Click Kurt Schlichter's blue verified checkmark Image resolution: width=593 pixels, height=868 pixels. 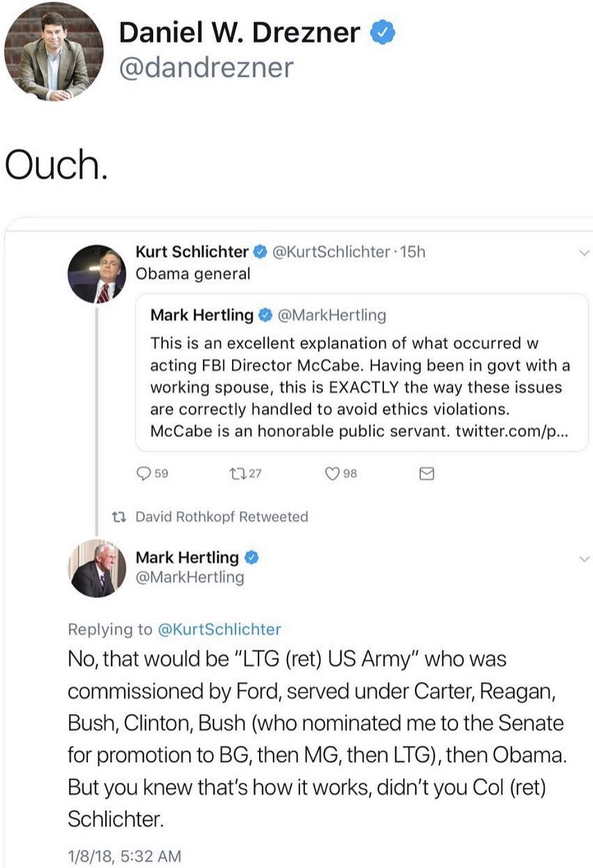[x=260, y=252]
